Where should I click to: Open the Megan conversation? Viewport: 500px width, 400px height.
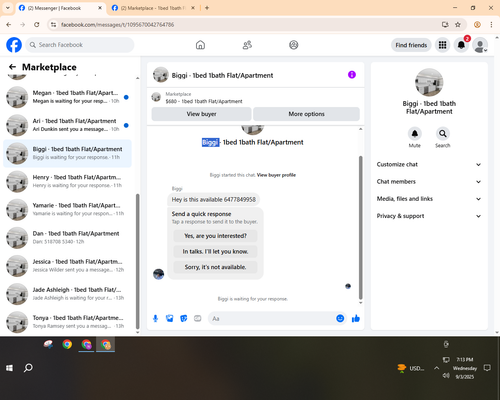point(67,97)
